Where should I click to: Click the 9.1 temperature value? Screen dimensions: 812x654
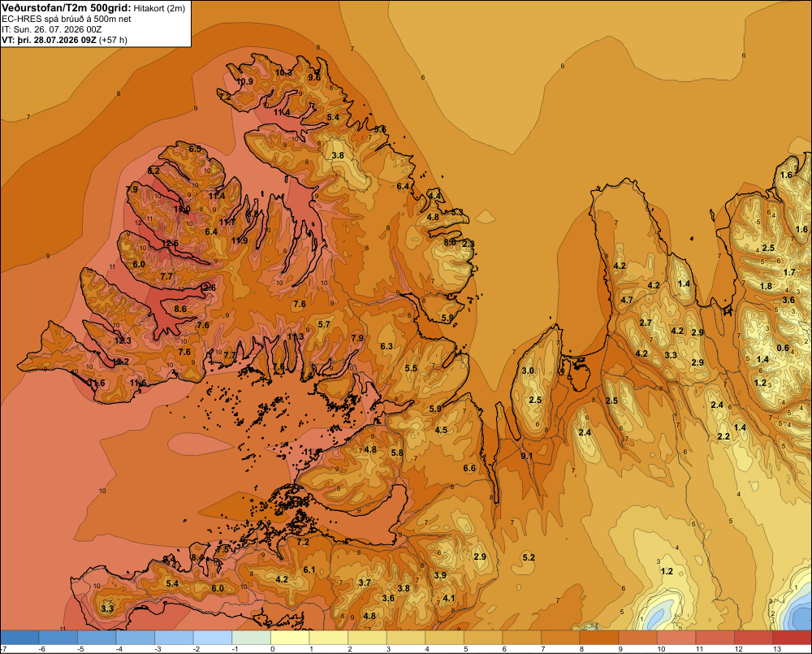tap(527, 456)
